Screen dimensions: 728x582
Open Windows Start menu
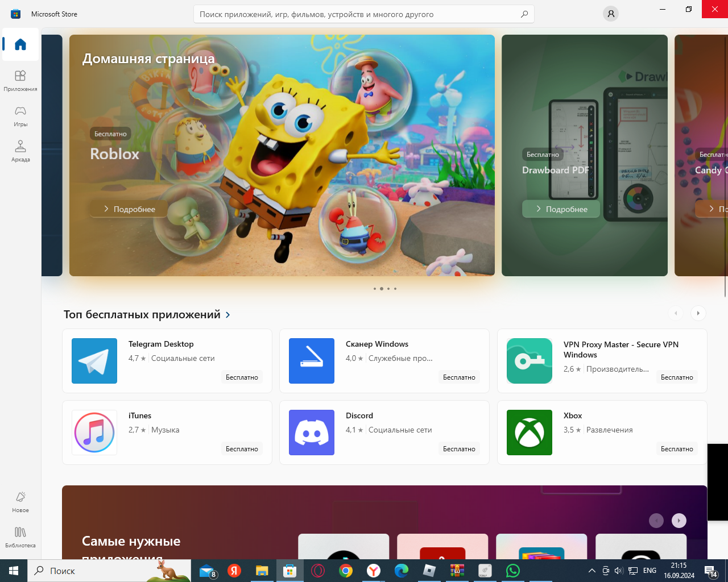tap(14, 571)
